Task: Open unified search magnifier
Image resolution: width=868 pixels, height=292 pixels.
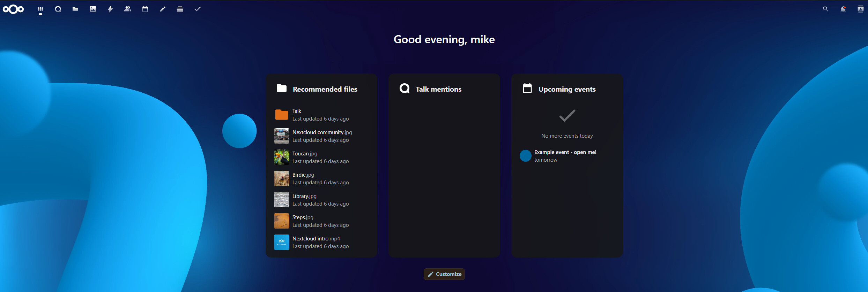Action: tap(825, 9)
